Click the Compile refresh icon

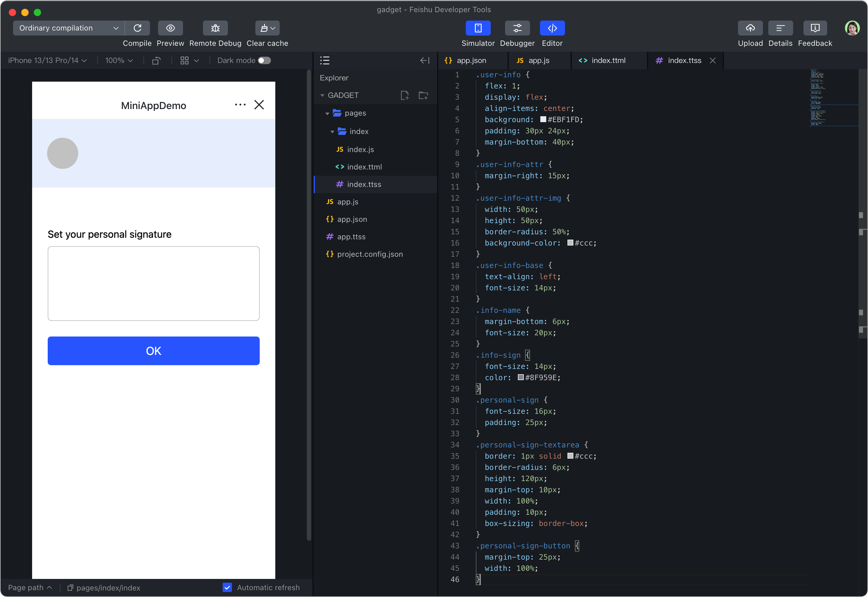click(x=137, y=28)
